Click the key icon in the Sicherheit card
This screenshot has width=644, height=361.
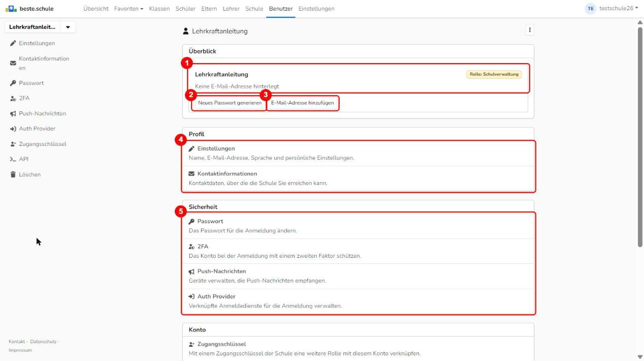click(191, 222)
